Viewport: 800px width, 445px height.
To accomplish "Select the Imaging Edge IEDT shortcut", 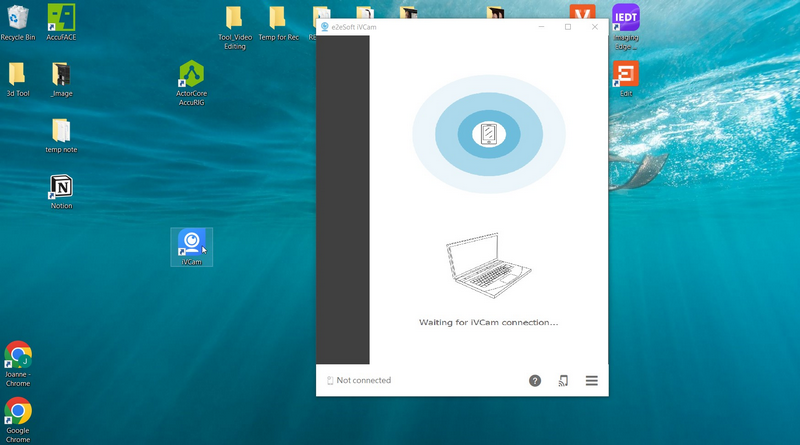I will point(626,27).
